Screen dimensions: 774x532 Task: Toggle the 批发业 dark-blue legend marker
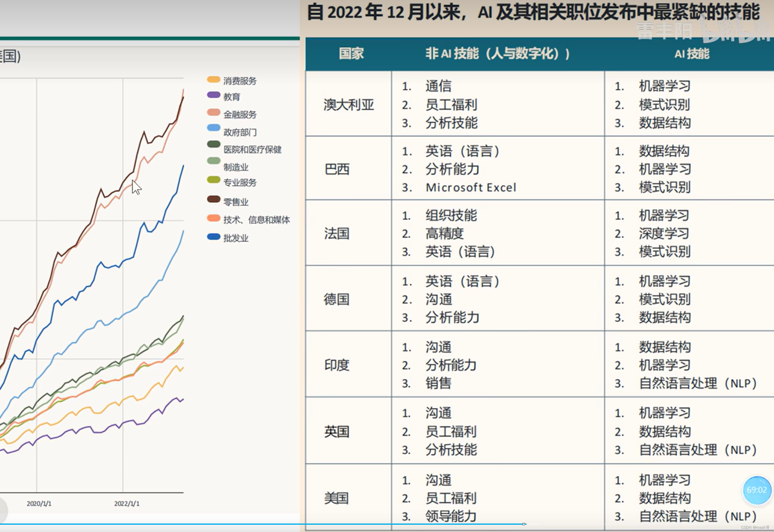click(213, 237)
